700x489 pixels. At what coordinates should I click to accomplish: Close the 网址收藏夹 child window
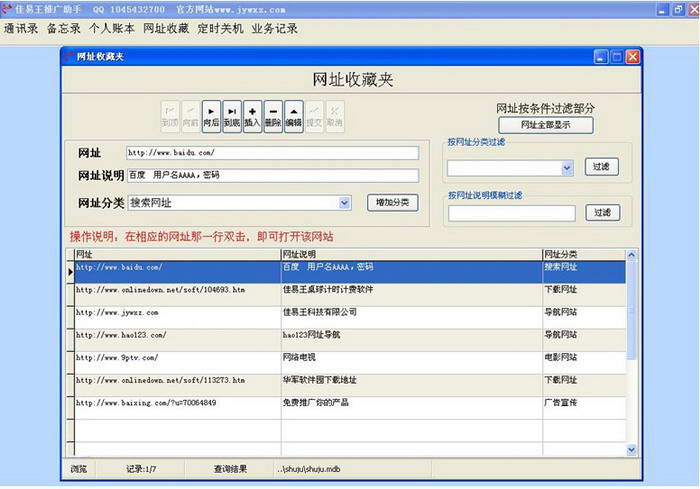pos(633,57)
